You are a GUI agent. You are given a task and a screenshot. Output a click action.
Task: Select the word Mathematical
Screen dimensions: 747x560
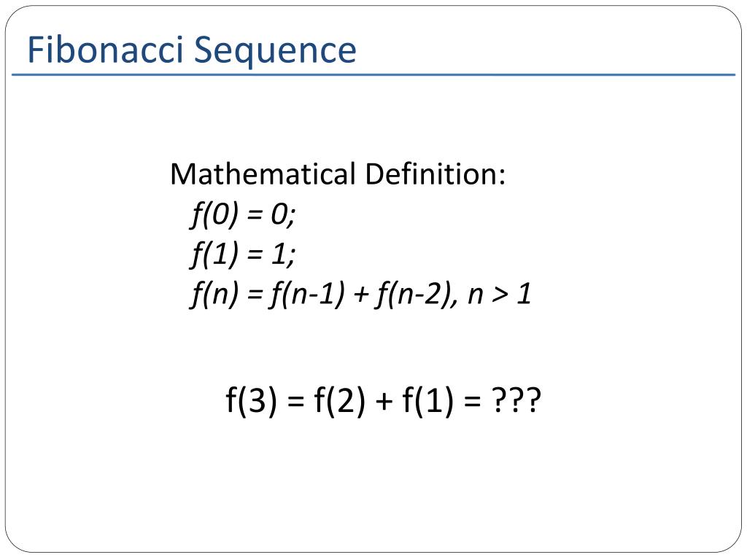263,174
